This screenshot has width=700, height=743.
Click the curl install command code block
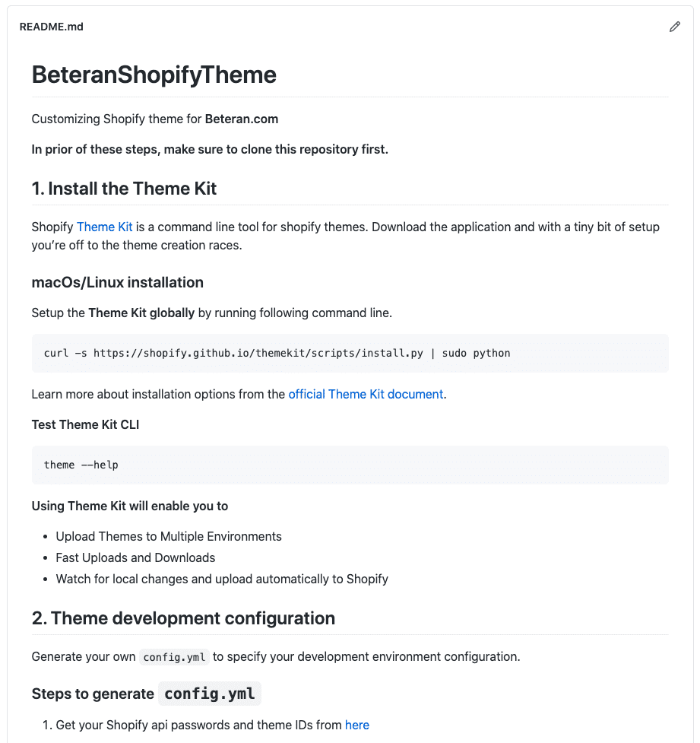coord(350,353)
